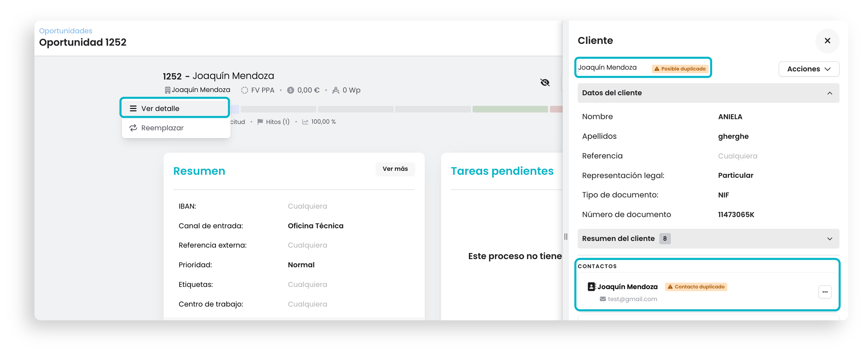Click the Posible duplicado warning badge
Image resolution: width=868 pixels, height=355 pixels.
point(680,69)
